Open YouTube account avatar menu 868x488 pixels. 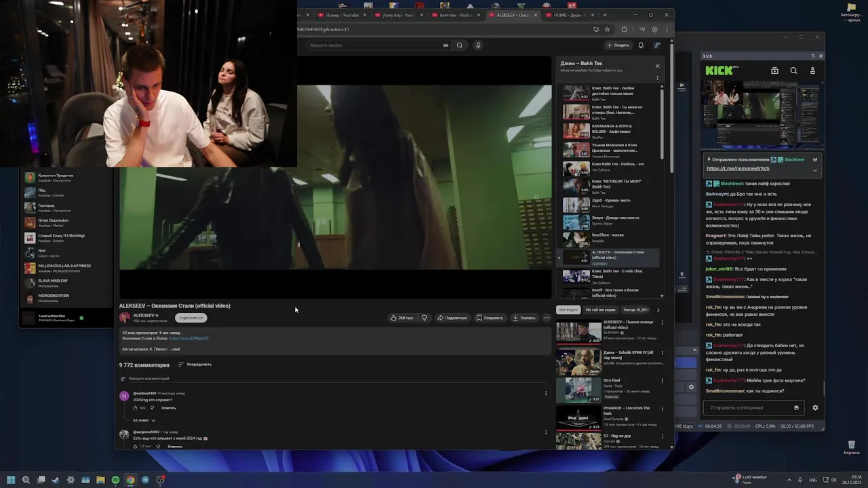click(x=657, y=45)
